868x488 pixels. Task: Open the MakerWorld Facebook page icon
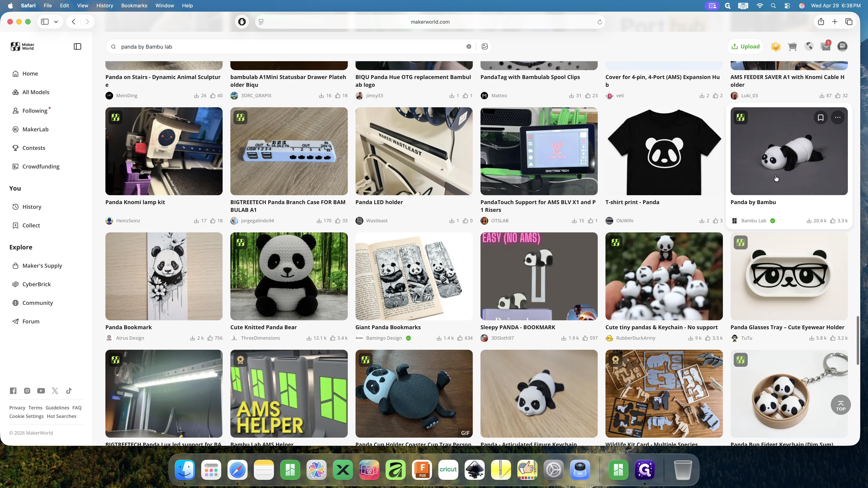click(x=13, y=391)
